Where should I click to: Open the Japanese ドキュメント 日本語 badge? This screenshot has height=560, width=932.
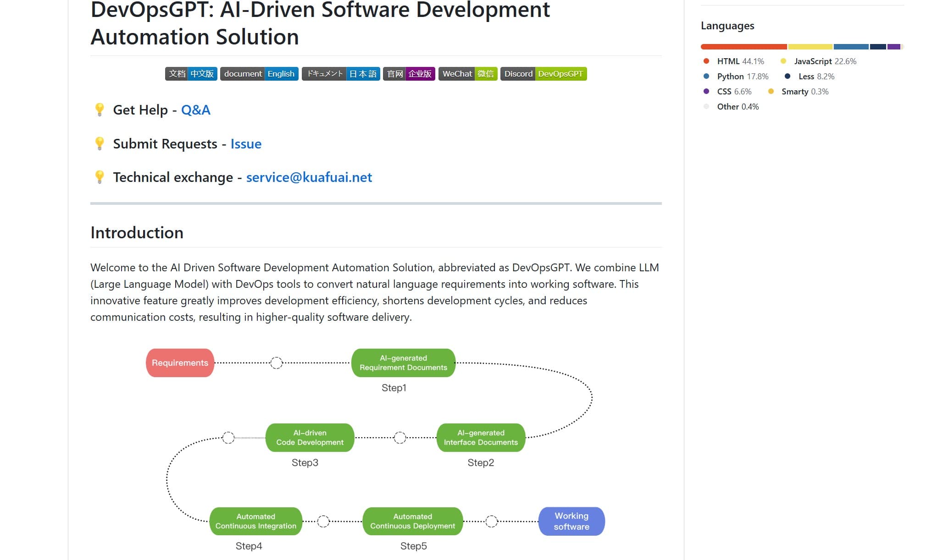tap(341, 74)
